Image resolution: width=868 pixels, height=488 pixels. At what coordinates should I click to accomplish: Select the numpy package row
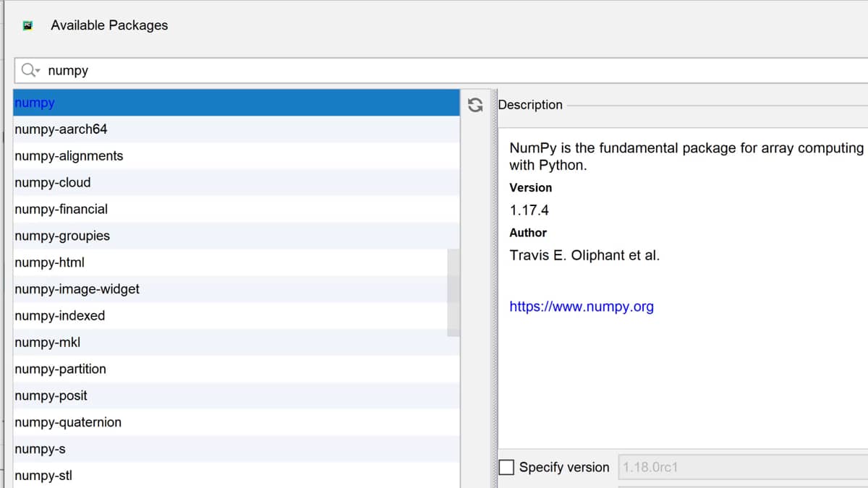pos(237,103)
